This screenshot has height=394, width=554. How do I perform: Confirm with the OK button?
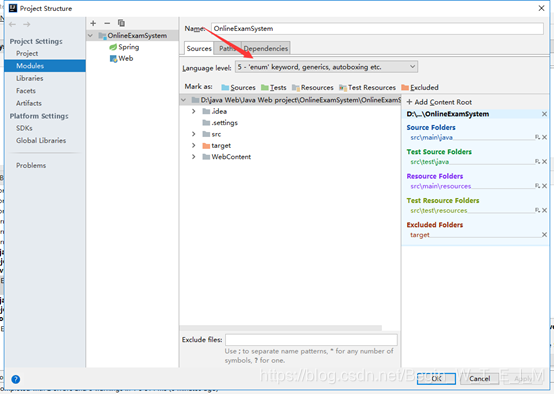coord(436,378)
